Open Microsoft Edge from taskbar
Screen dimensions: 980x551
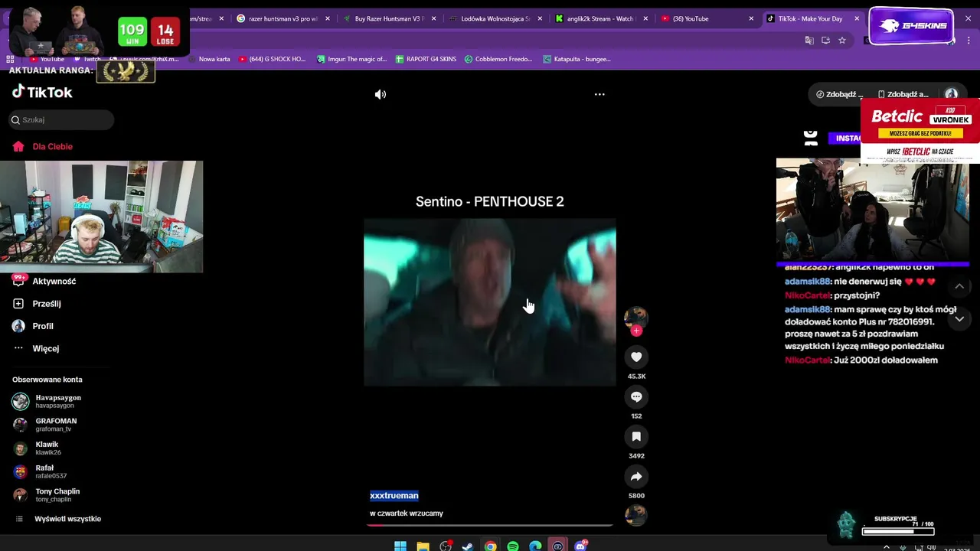(535, 546)
